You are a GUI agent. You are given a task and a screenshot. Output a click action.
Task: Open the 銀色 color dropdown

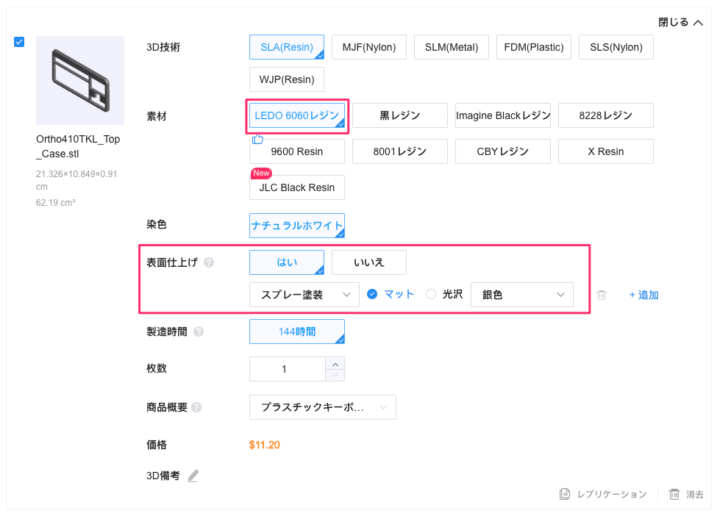[x=522, y=294]
